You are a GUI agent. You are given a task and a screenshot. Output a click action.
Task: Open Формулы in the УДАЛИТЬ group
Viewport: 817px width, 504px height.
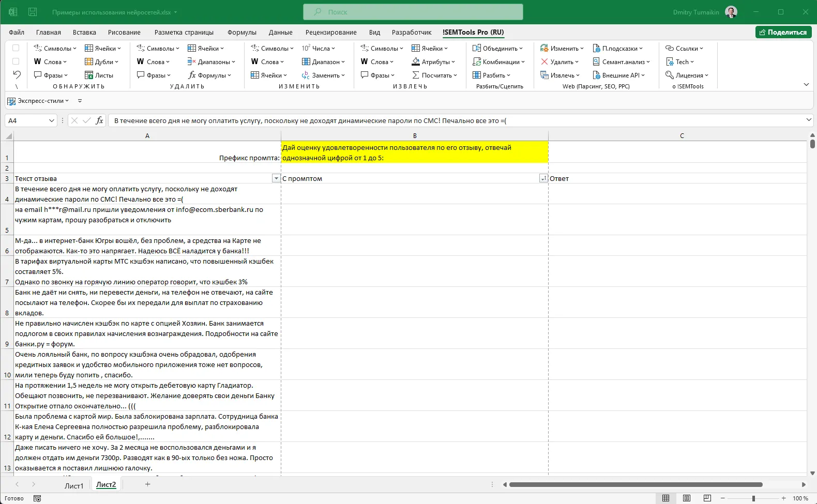point(209,75)
